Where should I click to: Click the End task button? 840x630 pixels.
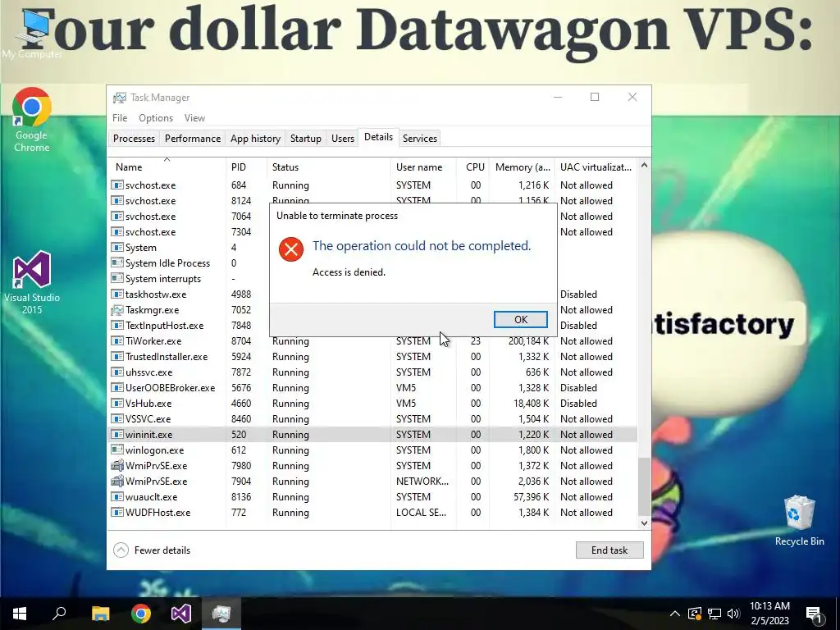(609, 550)
